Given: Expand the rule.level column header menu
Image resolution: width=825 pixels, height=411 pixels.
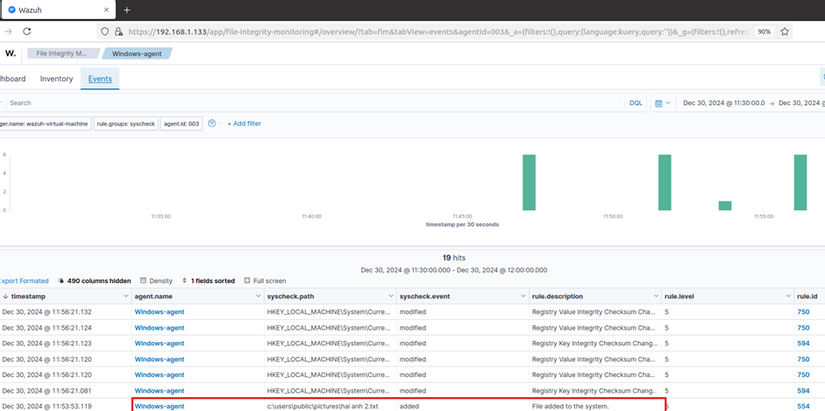Looking at the screenshot, I should coord(788,297).
